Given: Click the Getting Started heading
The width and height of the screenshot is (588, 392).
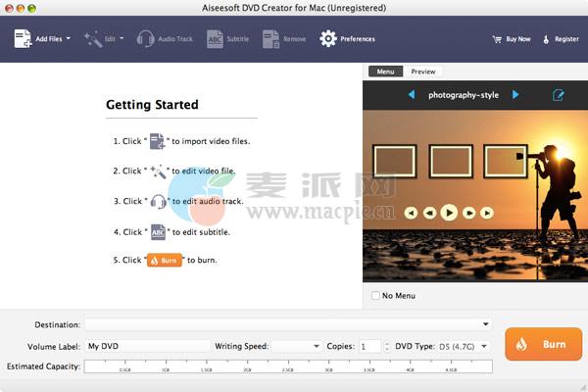Looking at the screenshot, I should click(152, 105).
